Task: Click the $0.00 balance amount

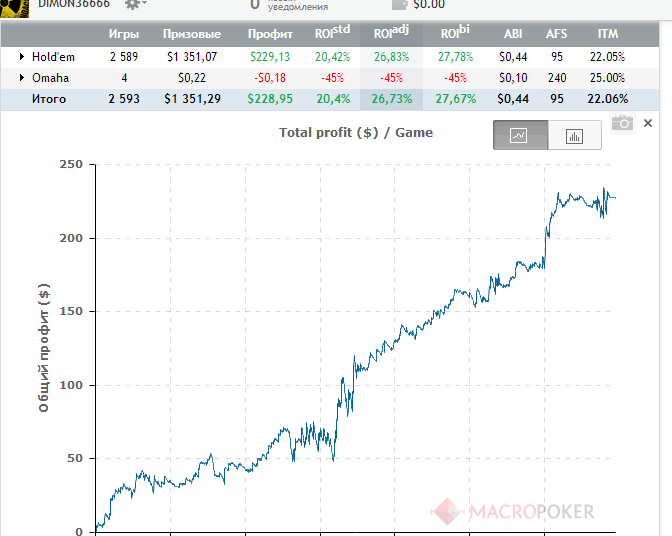Action: click(x=429, y=4)
